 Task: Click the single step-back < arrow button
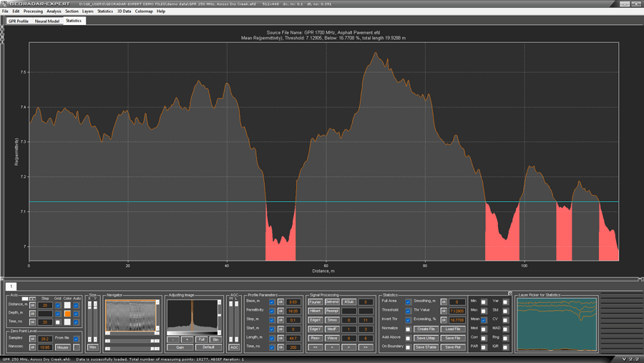[x=332, y=347]
